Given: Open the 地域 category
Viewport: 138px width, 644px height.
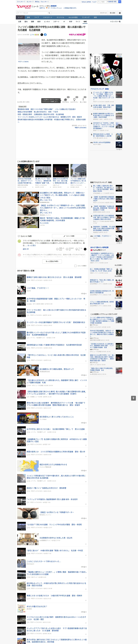Looking at the screenshot, I should (85, 21).
